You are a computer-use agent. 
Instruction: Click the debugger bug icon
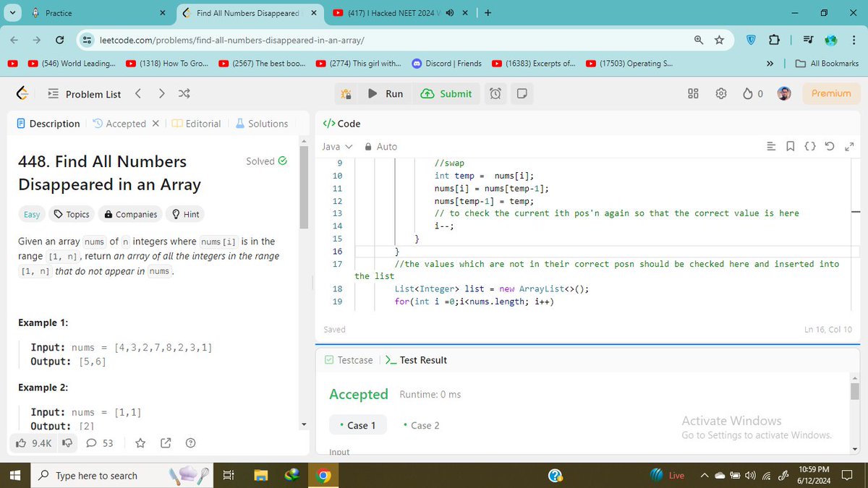(x=346, y=94)
